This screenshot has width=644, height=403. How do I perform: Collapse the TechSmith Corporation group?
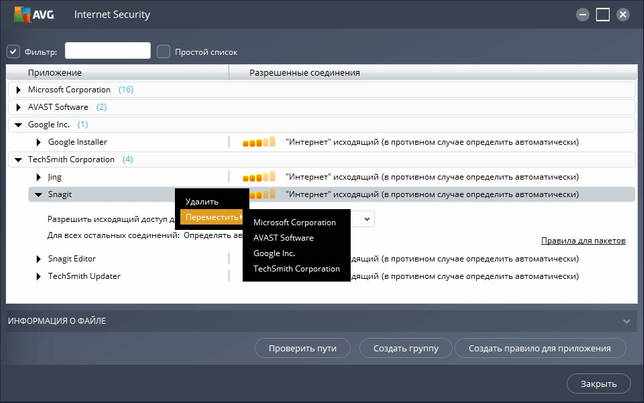pos(18,159)
